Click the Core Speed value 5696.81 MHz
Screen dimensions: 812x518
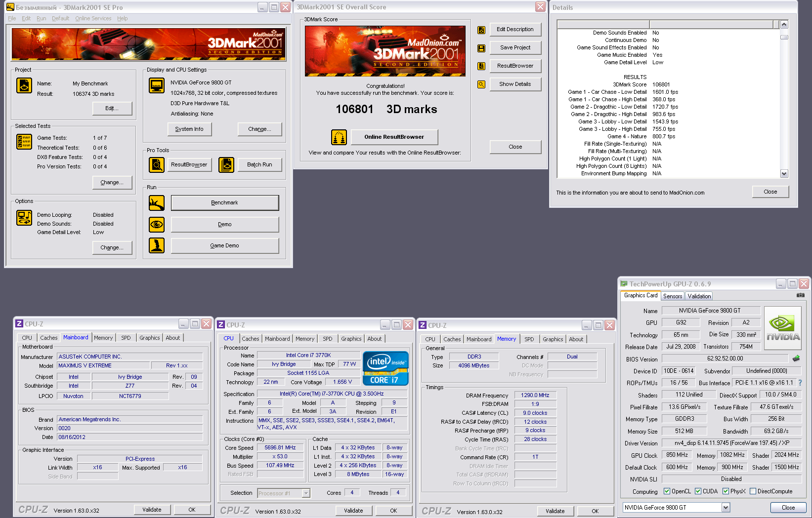(280, 448)
